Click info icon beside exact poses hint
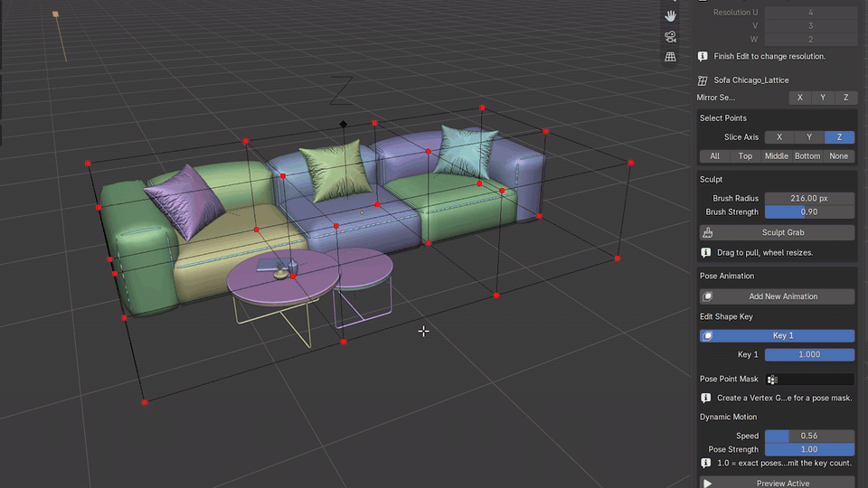This screenshot has height=488, width=868. pos(706,463)
